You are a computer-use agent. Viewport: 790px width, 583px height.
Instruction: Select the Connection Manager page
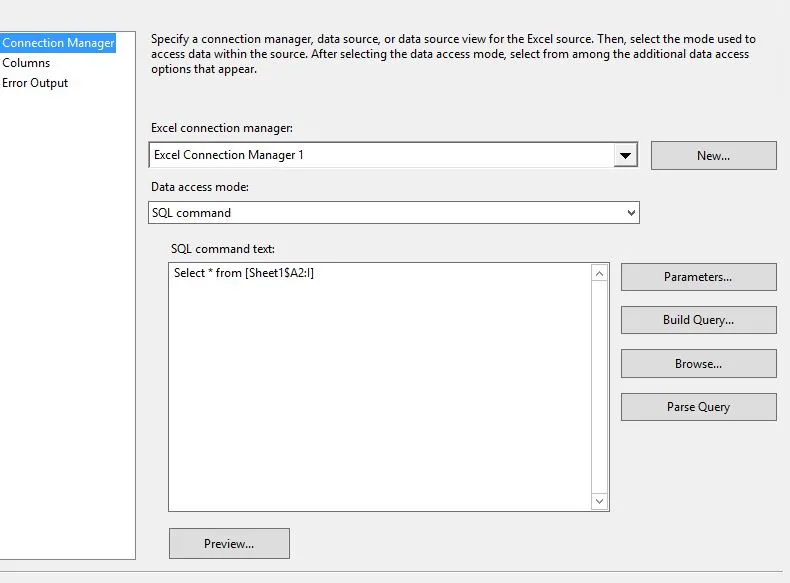point(58,43)
